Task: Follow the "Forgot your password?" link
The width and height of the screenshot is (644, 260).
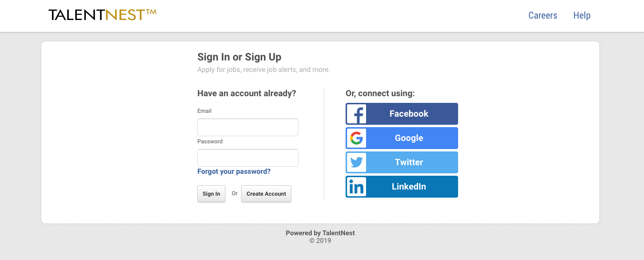Action: [234, 171]
